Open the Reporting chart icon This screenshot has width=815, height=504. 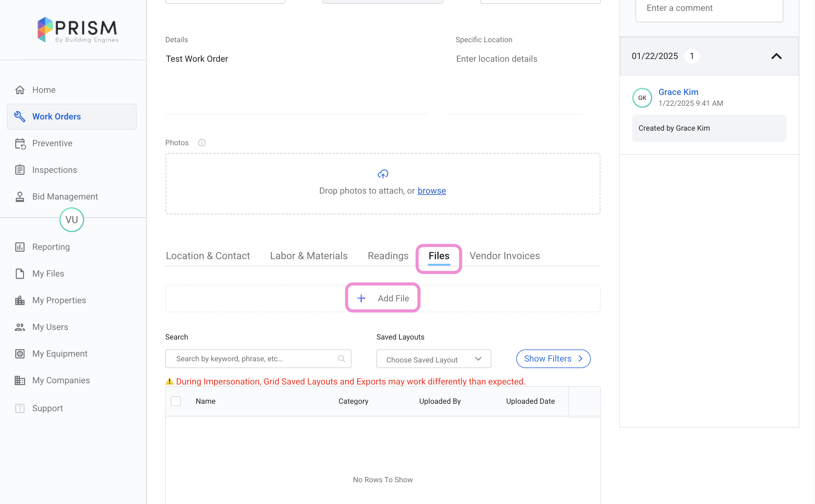tap(20, 247)
